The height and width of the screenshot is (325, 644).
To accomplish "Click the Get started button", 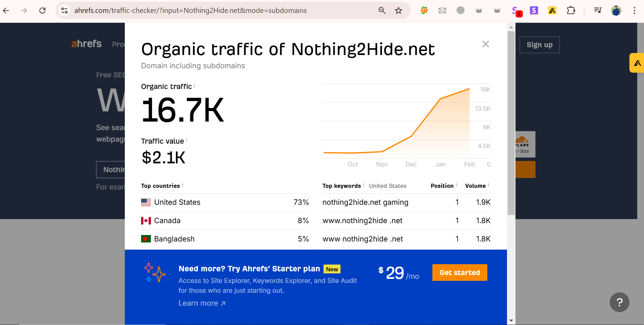I will [460, 272].
